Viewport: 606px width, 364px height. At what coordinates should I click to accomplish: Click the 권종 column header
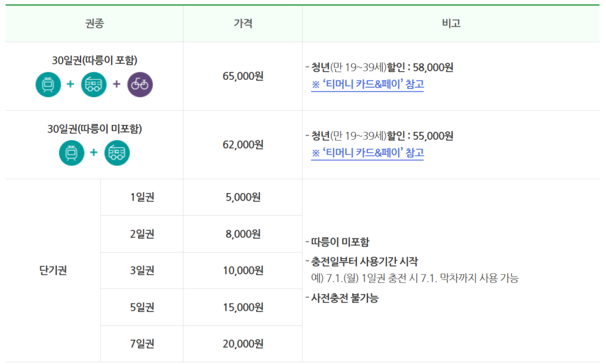click(95, 24)
